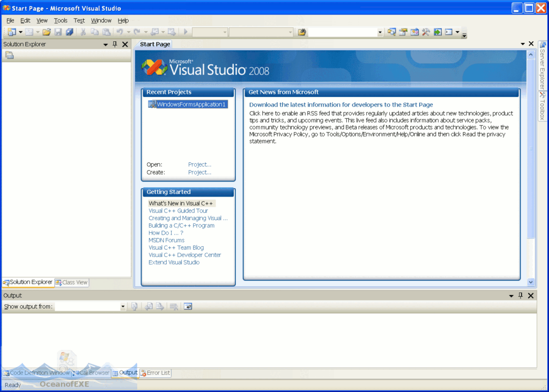The width and height of the screenshot is (549, 392).
Task: Switch to the Class View tab
Action: coord(71,282)
